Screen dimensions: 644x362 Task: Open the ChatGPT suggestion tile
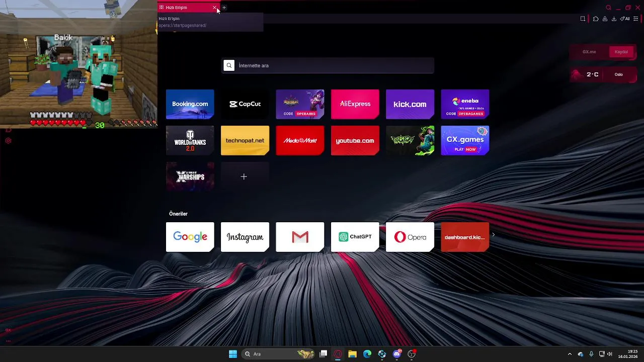pyautogui.click(x=355, y=237)
